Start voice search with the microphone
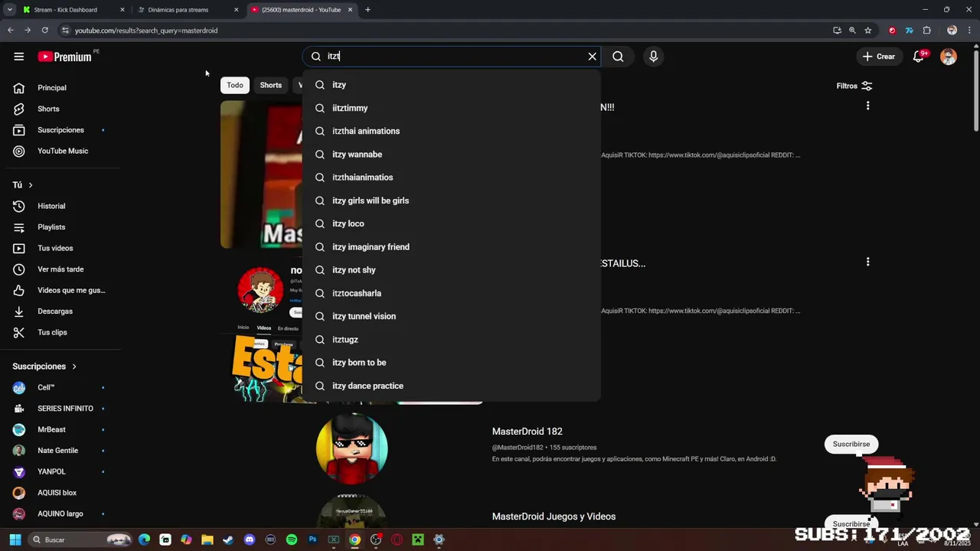Screen dimensions: 980x551 pyautogui.click(x=653, y=57)
